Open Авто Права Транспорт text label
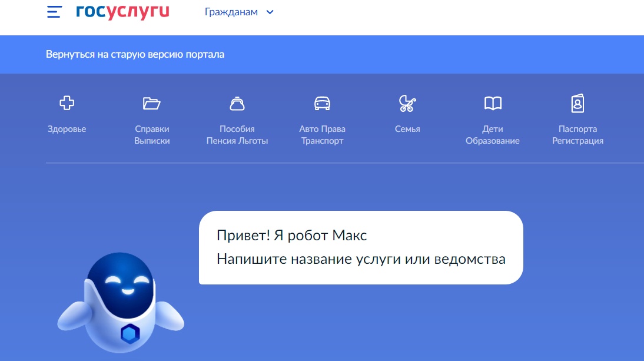 click(322, 135)
